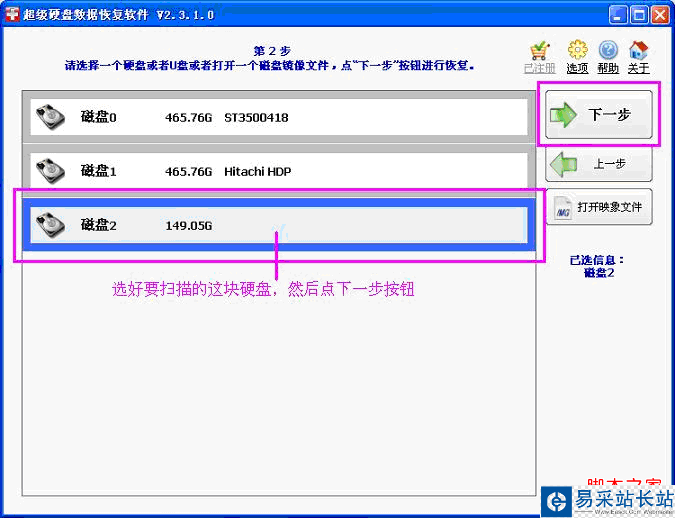Click the 关于 link text
Screen dimensions: 675x518
(x=638, y=68)
